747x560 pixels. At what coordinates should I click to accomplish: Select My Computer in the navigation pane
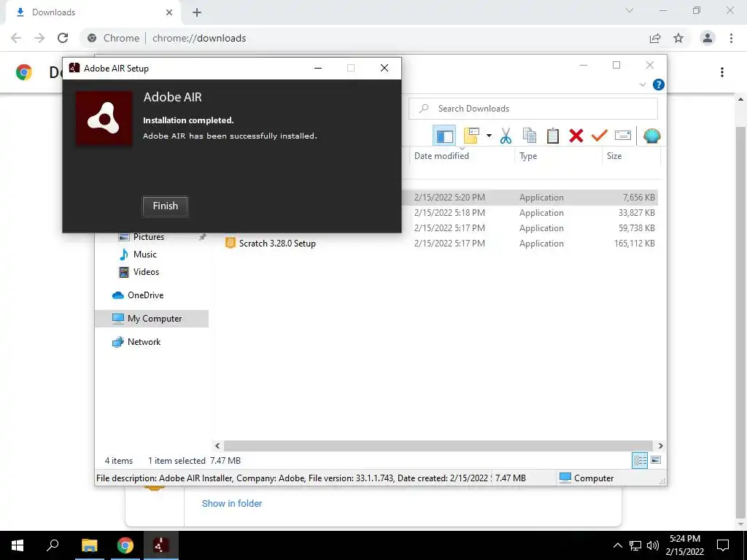point(152,319)
